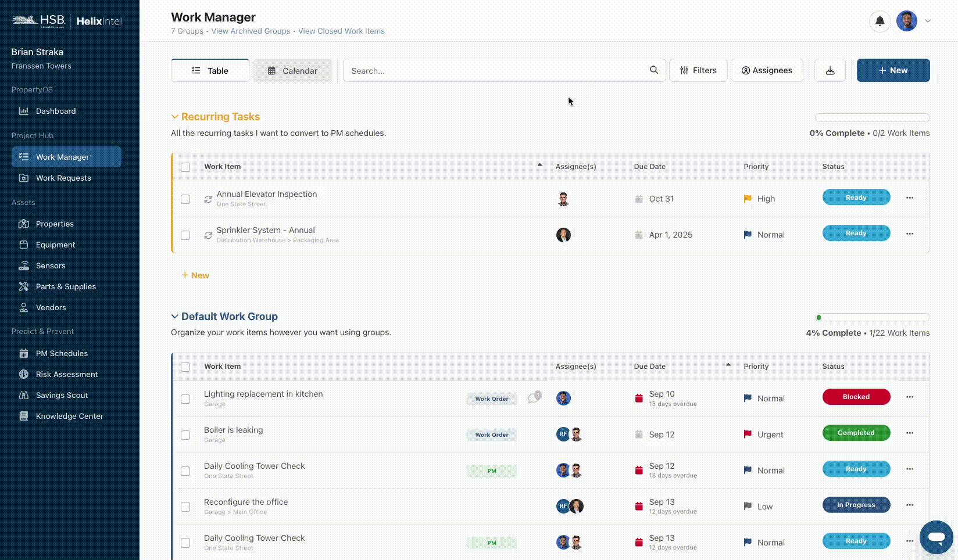Add New item under Recurring Tasks
This screenshot has width=958, height=560.
[195, 275]
